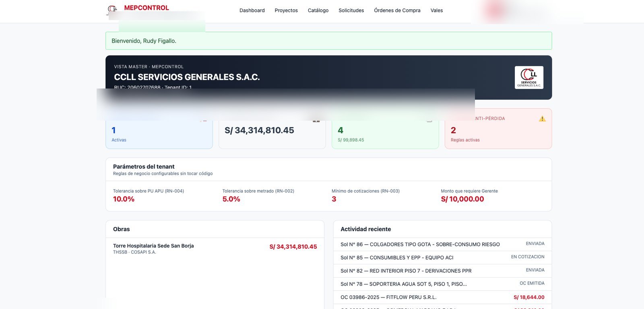The width and height of the screenshot is (644, 309).
Task: Click Tolerancia sobre PU APU (RN-004) label
Action: (149, 191)
